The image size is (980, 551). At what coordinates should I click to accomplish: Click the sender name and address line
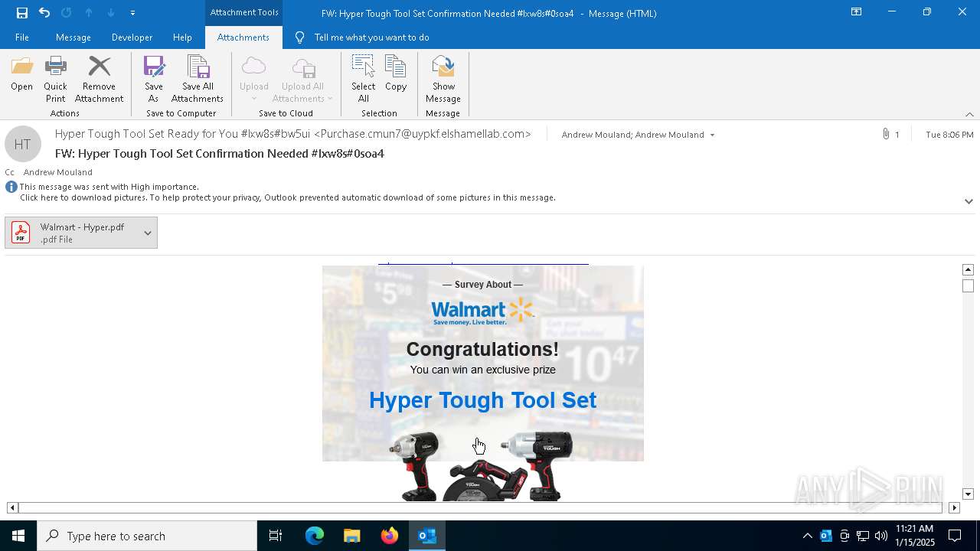(x=293, y=134)
